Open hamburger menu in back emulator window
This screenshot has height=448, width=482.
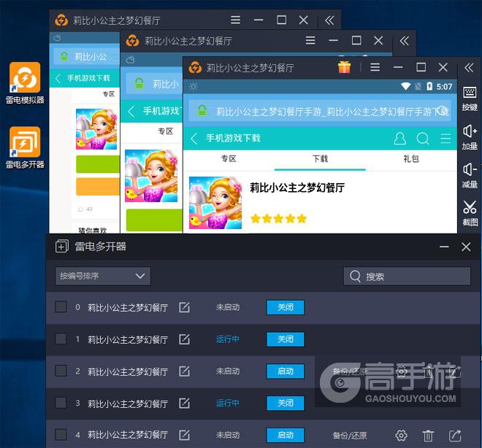[x=235, y=20]
